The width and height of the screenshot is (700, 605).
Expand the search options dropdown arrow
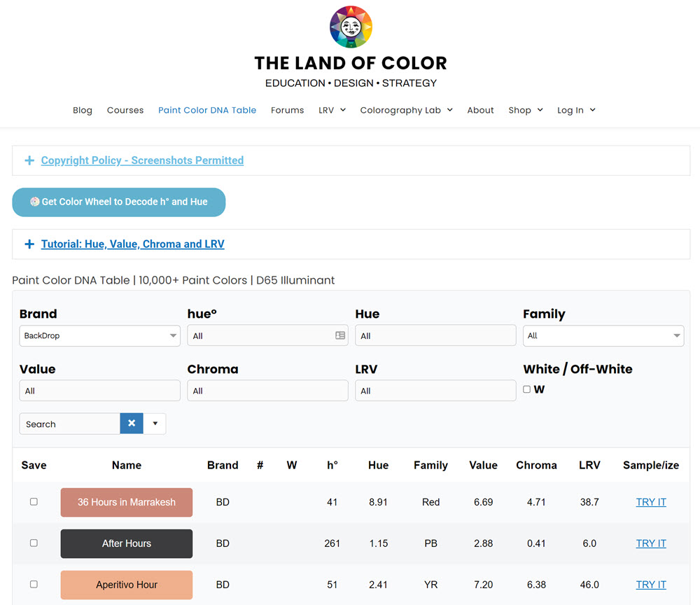point(155,424)
